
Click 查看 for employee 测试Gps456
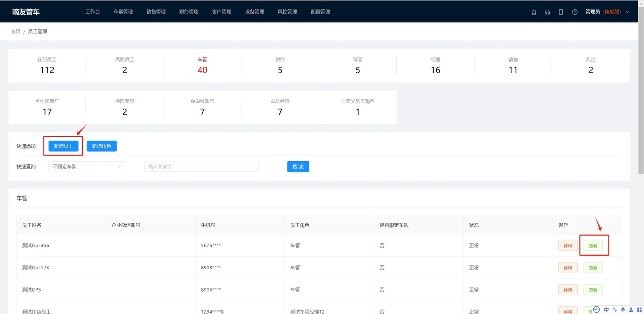[x=593, y=246]
